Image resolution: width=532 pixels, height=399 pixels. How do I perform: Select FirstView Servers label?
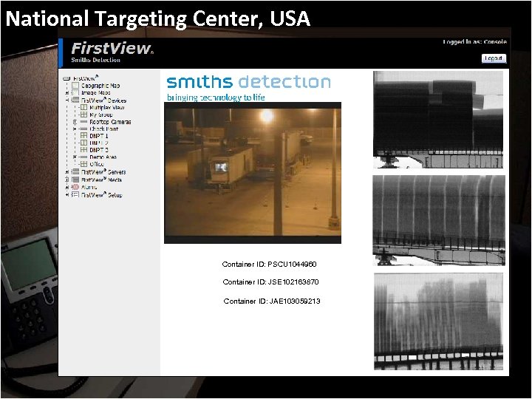coord(103,171)
